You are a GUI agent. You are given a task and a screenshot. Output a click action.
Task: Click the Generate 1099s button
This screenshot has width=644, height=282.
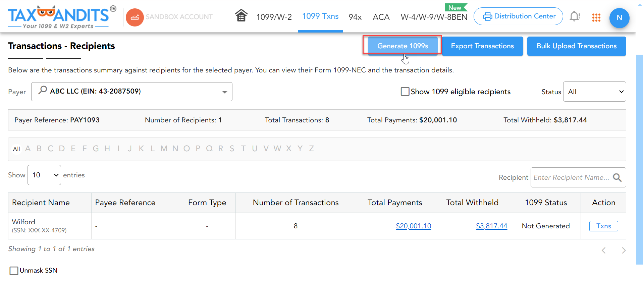point(402,46)
